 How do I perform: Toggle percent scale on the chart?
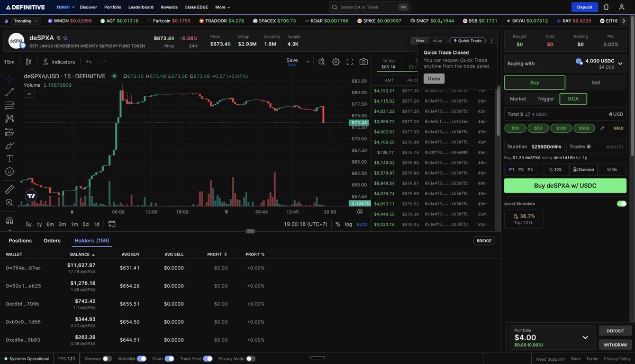338,224
